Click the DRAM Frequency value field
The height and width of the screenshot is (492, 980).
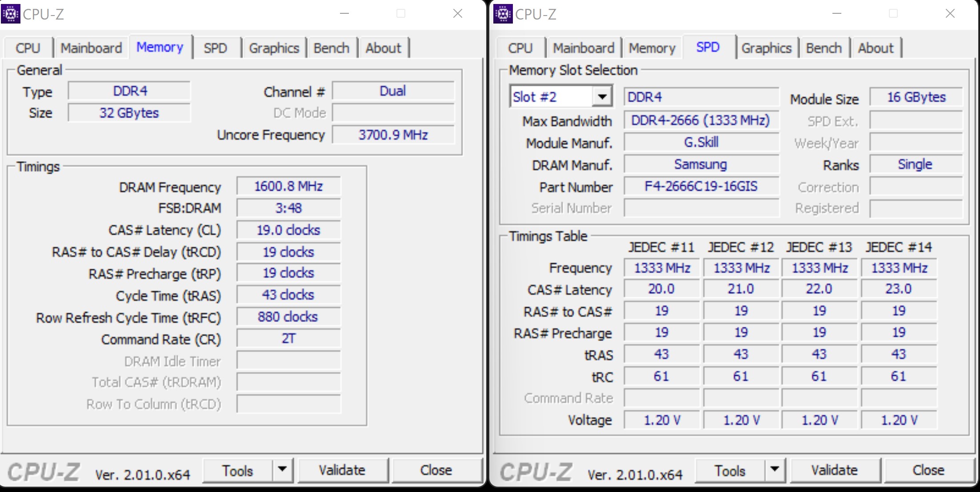288,186
